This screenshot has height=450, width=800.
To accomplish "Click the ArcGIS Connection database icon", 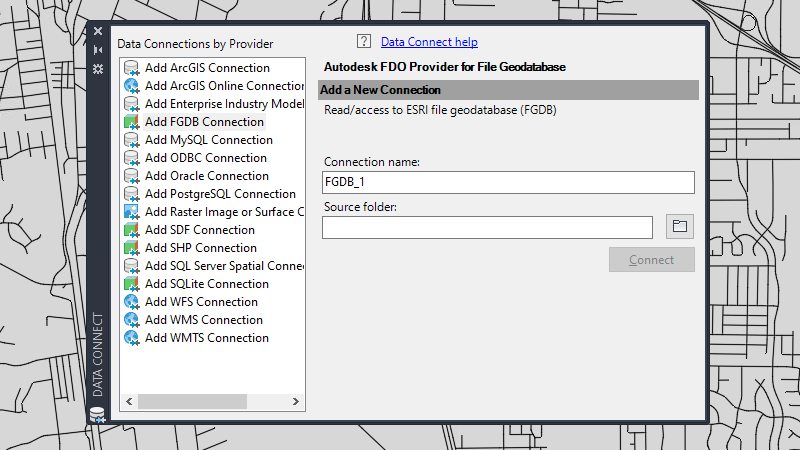I will click(132, 68).
